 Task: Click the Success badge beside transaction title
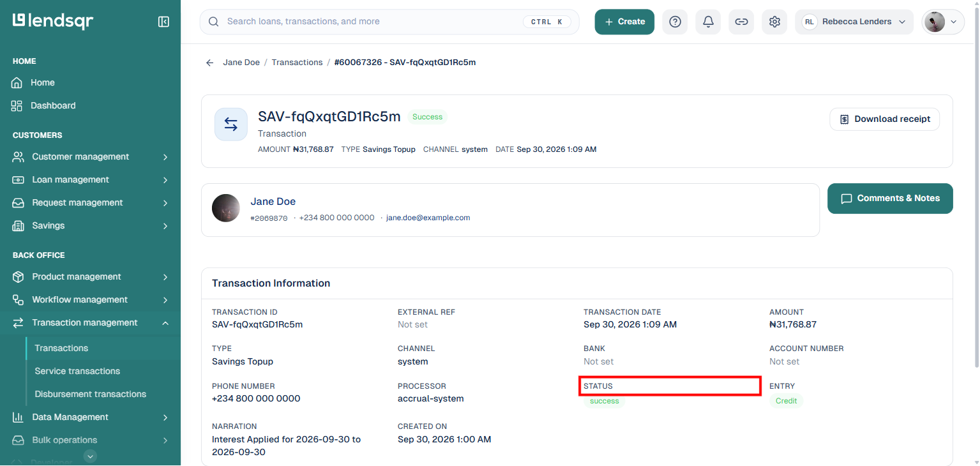tap(427, 117)
